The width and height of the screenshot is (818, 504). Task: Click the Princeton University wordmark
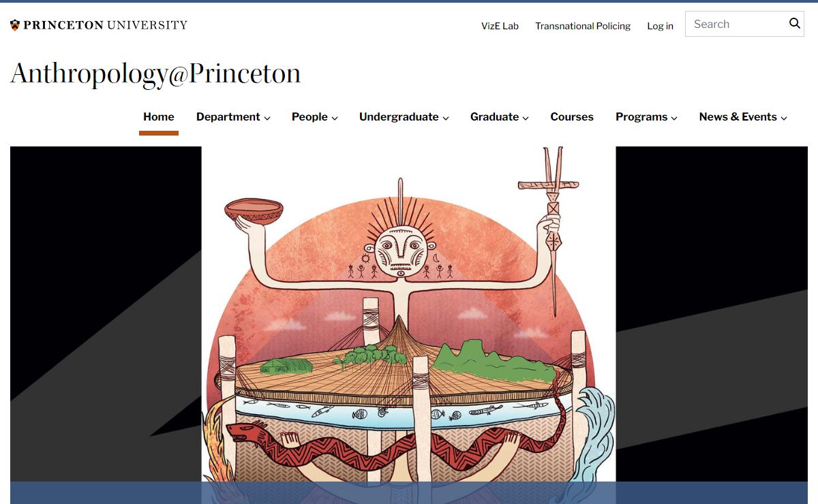[105, 25]
